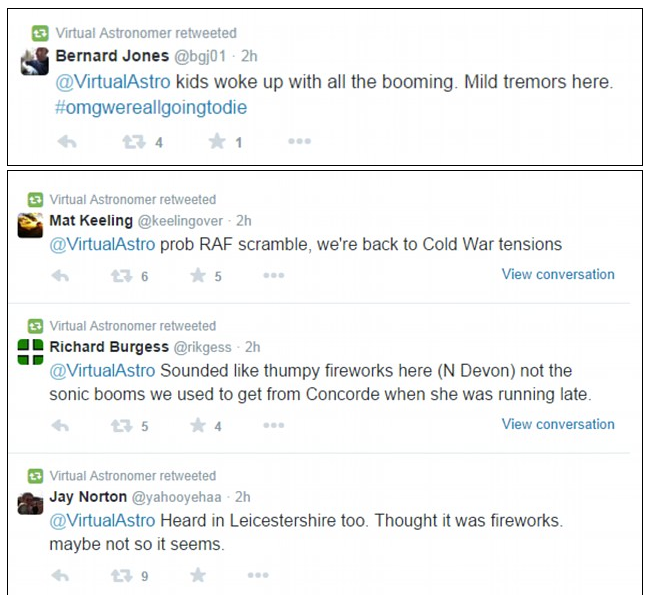Expand more options on Richard Burgess's tweet
This screenshot has width=650, height=595.
[273, 426]
